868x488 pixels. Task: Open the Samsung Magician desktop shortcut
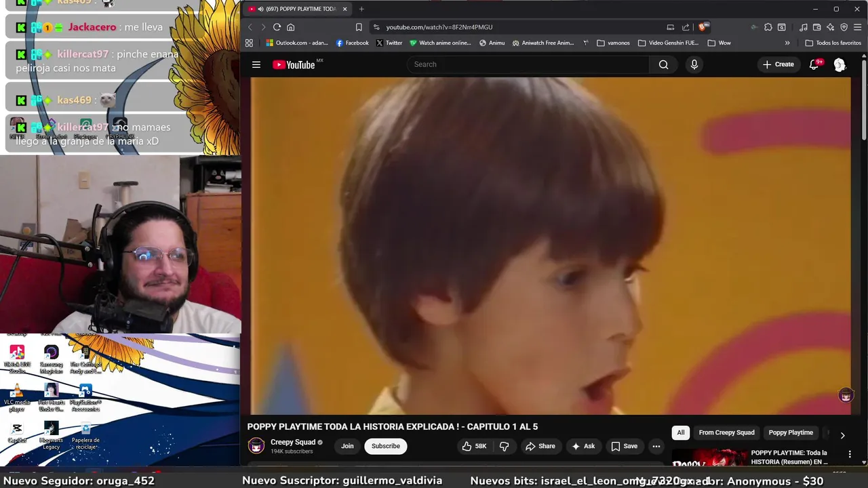pos(51,360)
